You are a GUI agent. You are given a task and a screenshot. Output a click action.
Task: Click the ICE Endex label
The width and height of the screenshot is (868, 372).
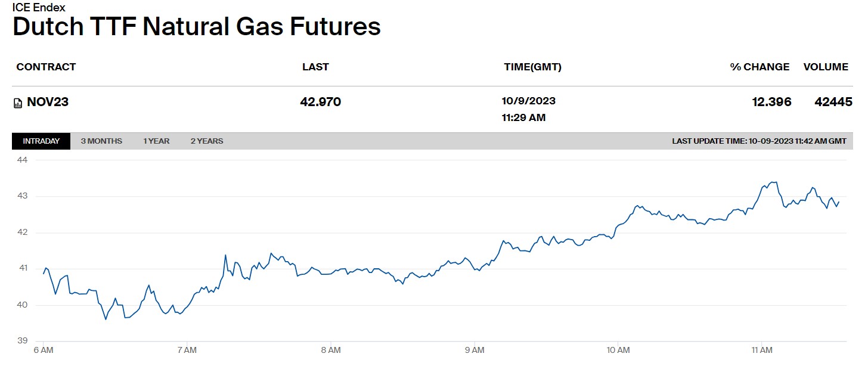tap(39, 7)
